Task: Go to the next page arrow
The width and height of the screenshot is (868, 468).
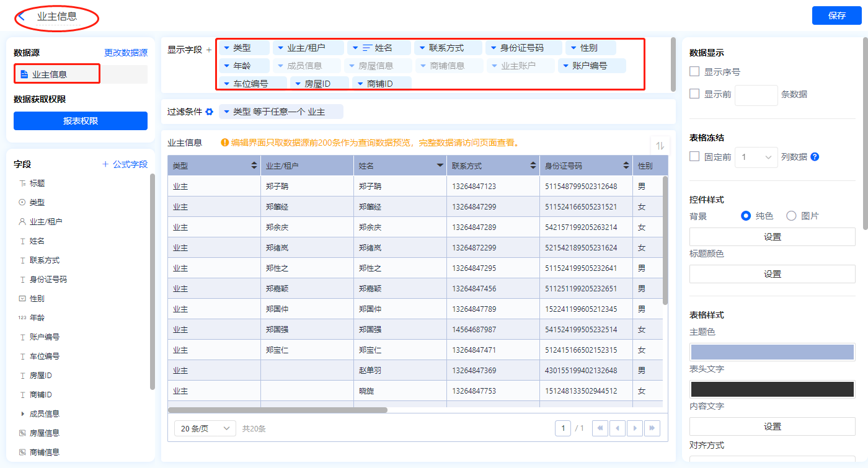Action: tap(634, 428)
